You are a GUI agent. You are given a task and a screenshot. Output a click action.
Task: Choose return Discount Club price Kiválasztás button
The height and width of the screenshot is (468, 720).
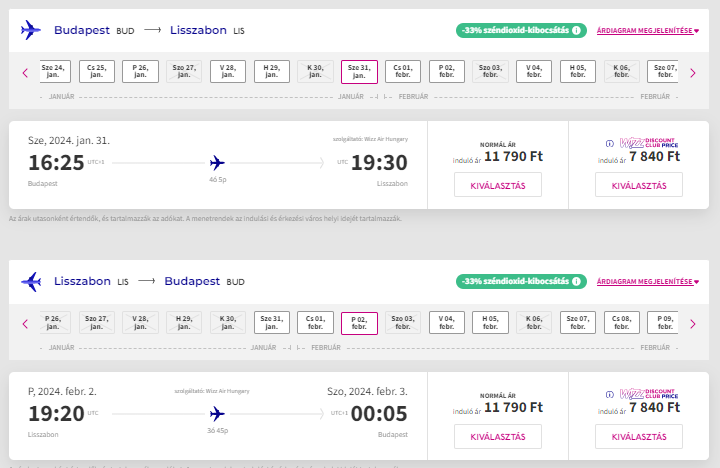click(638, 436)
